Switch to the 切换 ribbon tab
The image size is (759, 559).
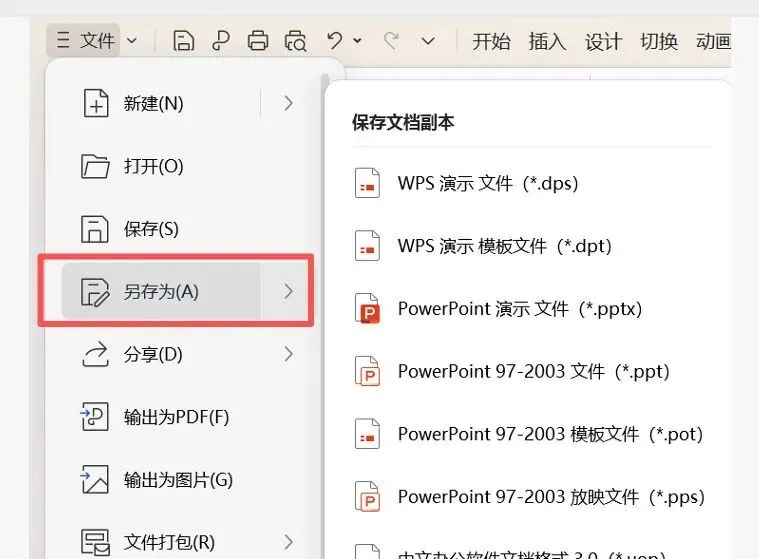[x=659, y=41]
